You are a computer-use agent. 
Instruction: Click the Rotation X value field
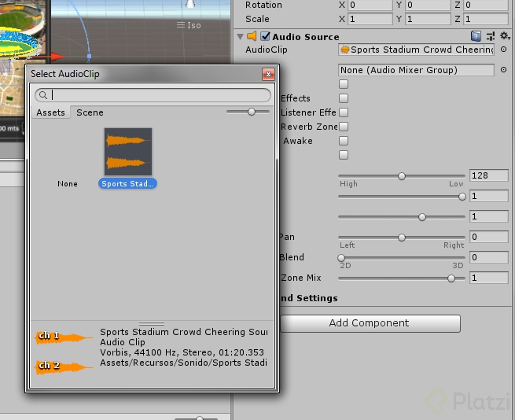point(370,5)
